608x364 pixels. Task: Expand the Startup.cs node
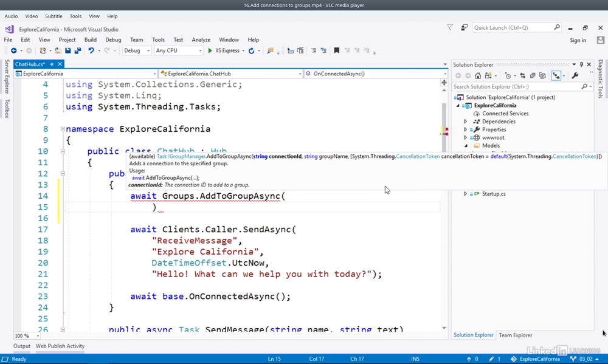pyautogui.click(x=466, y=194)
